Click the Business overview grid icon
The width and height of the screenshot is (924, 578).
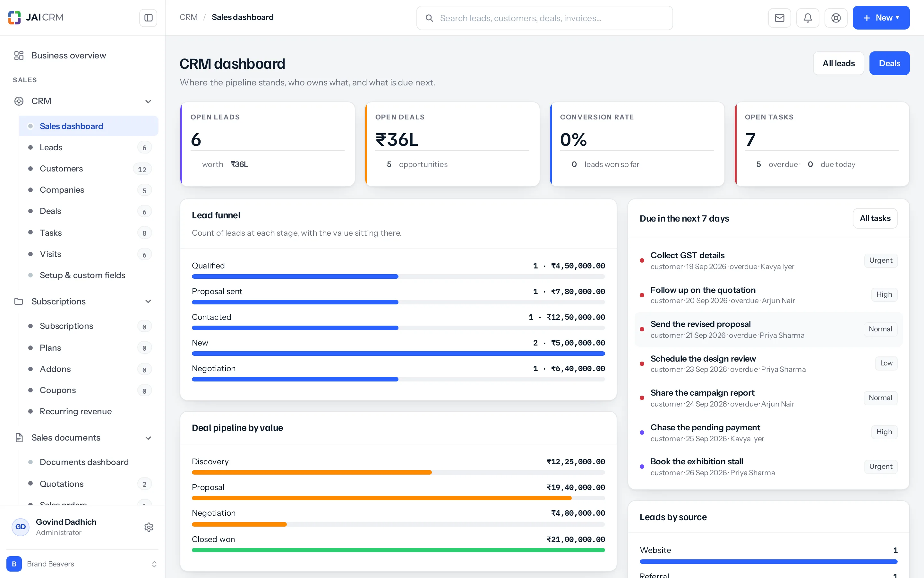point(19,56)
